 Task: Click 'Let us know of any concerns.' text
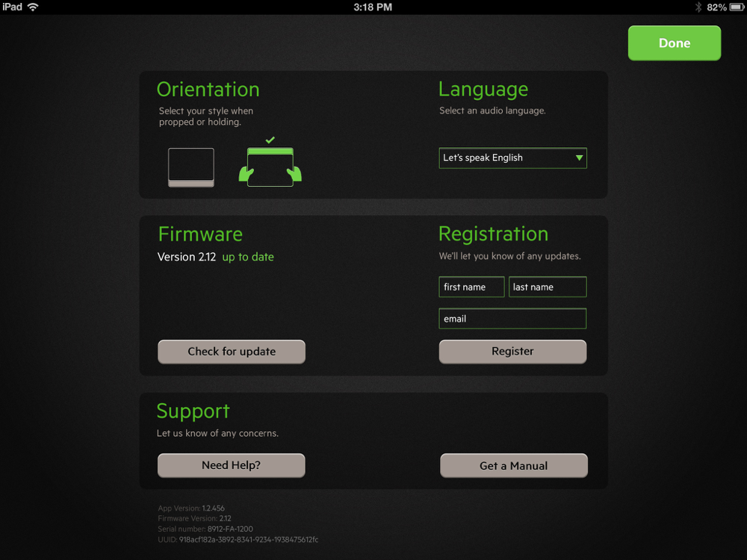tap(217, 433)
